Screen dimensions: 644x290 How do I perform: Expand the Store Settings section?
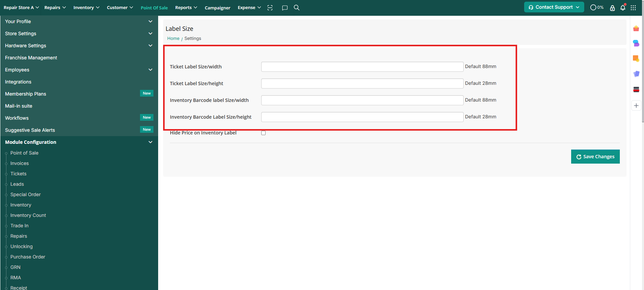(79, 34)
